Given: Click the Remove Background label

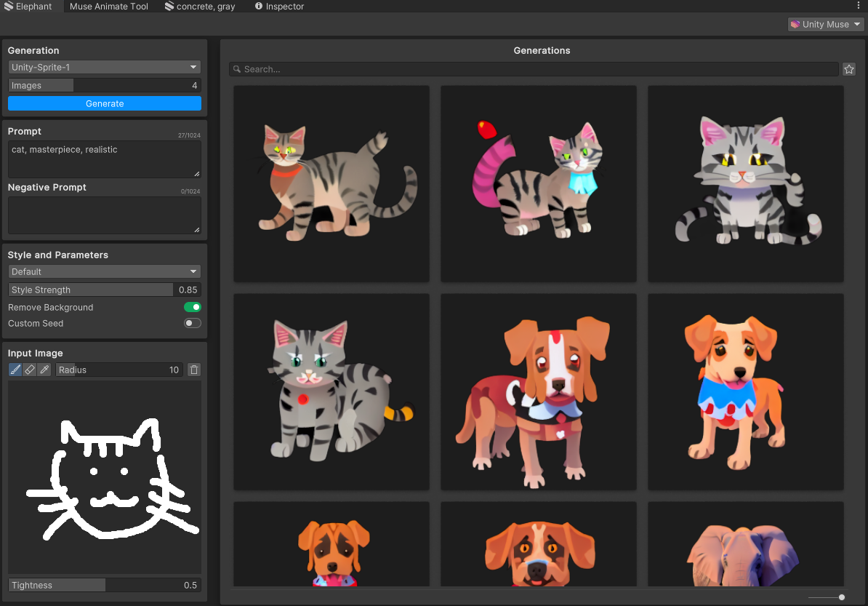Looking at the screenshot, I should pyautogui.click(x=50, y=308).
